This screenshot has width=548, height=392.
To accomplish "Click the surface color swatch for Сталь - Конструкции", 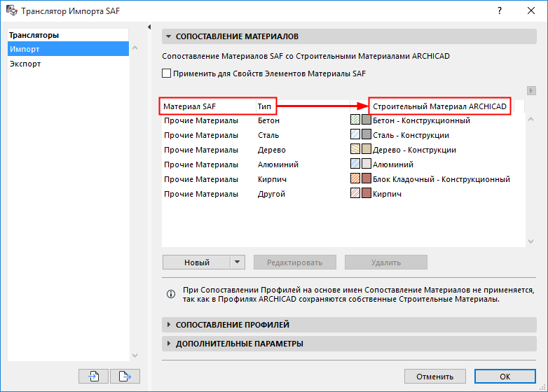I will (x=367, y=134).
